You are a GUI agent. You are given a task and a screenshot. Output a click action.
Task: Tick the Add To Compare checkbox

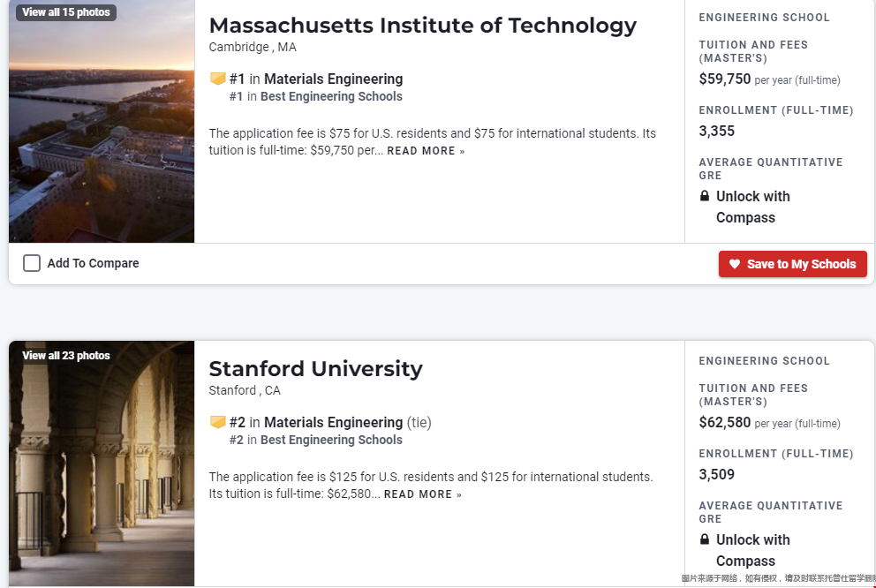(32, 263)
